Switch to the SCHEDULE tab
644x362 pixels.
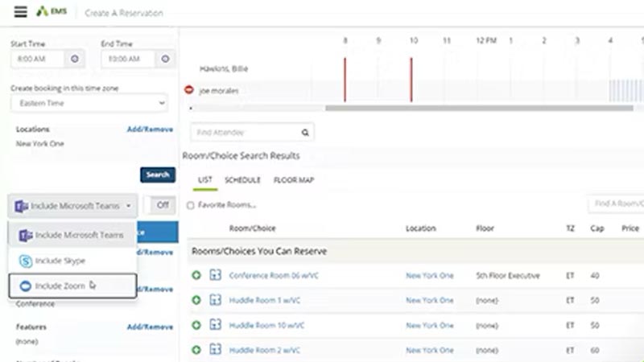click(242, 180)
